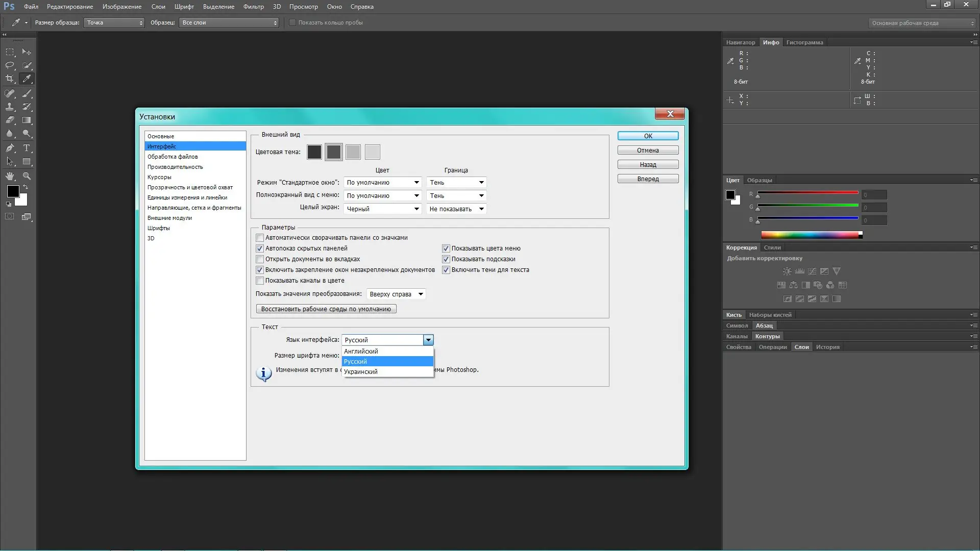Select the Type tool
This screenshot has height=551, width=980.
[27, 148]
